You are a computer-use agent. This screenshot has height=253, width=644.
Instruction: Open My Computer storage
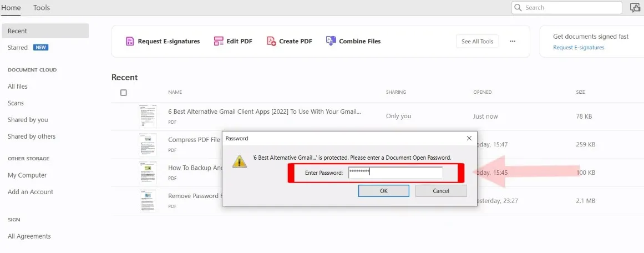(27, 175)
